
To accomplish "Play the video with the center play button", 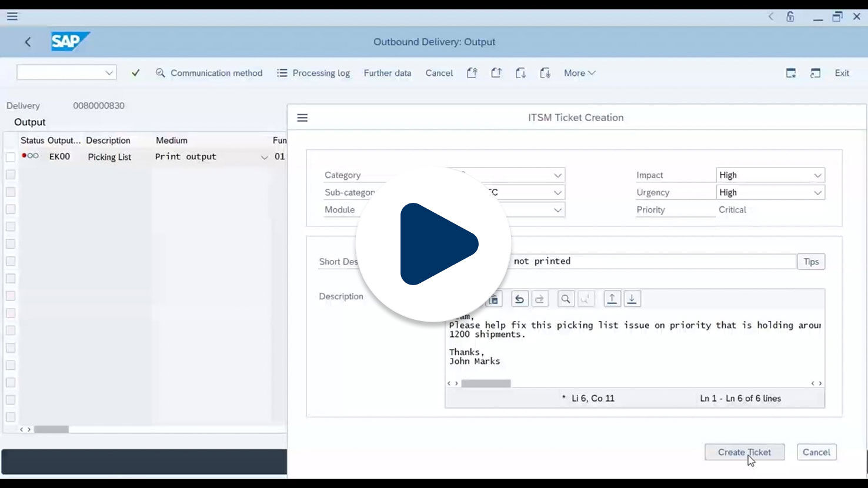I will 433,244.
